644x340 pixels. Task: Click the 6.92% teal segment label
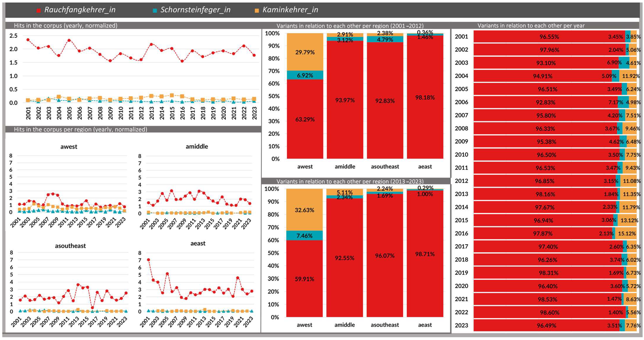(x=305, y=75)
